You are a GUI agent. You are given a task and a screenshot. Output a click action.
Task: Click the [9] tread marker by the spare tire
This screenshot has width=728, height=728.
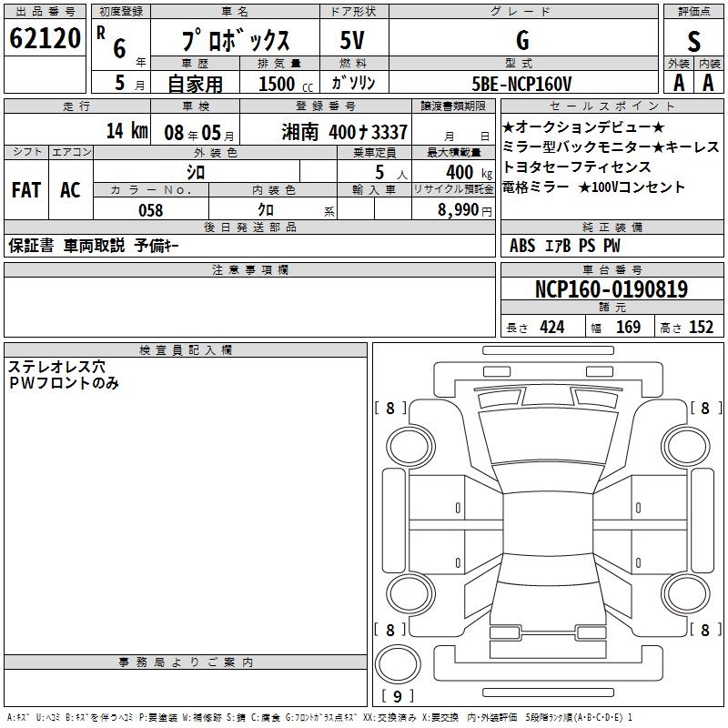pyautogui.click(x=397, y=698)
